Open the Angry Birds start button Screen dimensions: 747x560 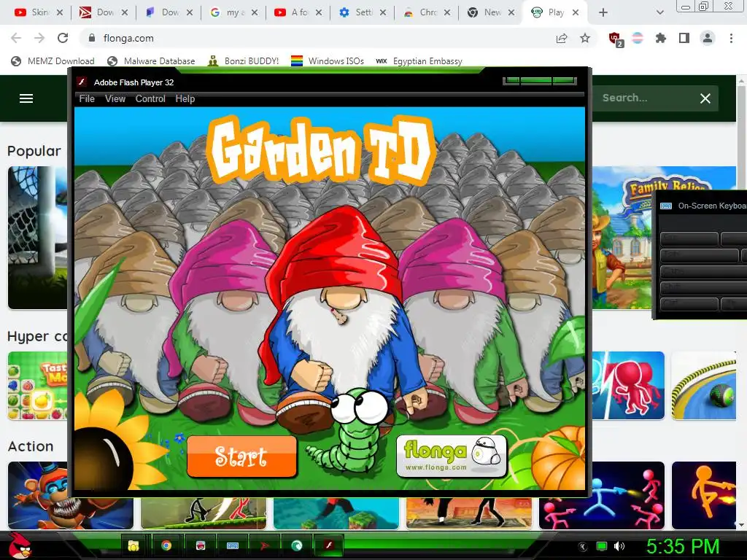[x=19, y=545]
